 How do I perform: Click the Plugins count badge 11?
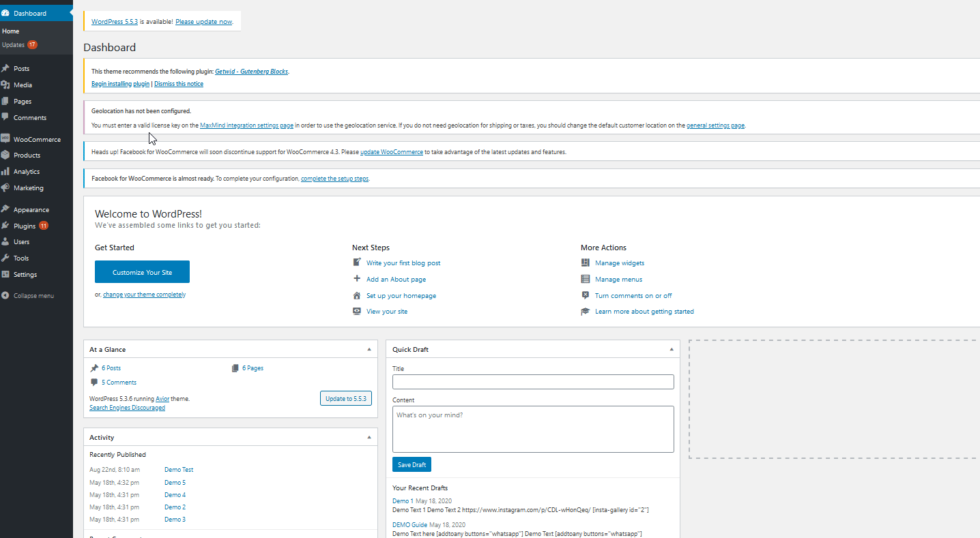pos(43,226)
